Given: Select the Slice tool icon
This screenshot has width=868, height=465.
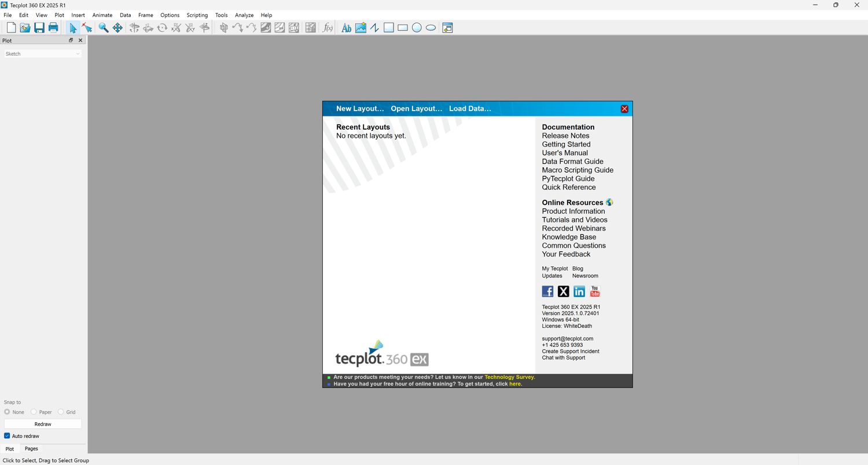Looking at the screenshot, I should (x=224, y=28).
